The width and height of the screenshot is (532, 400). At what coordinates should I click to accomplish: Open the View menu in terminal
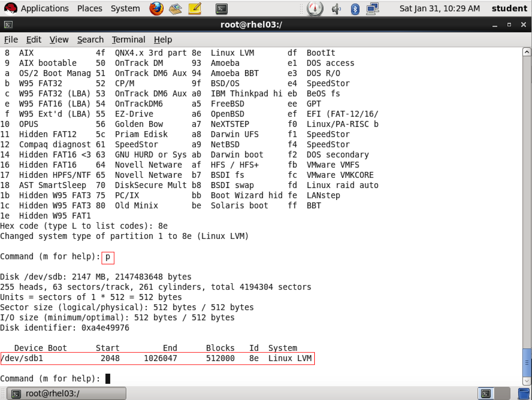[x=59, y=40]
